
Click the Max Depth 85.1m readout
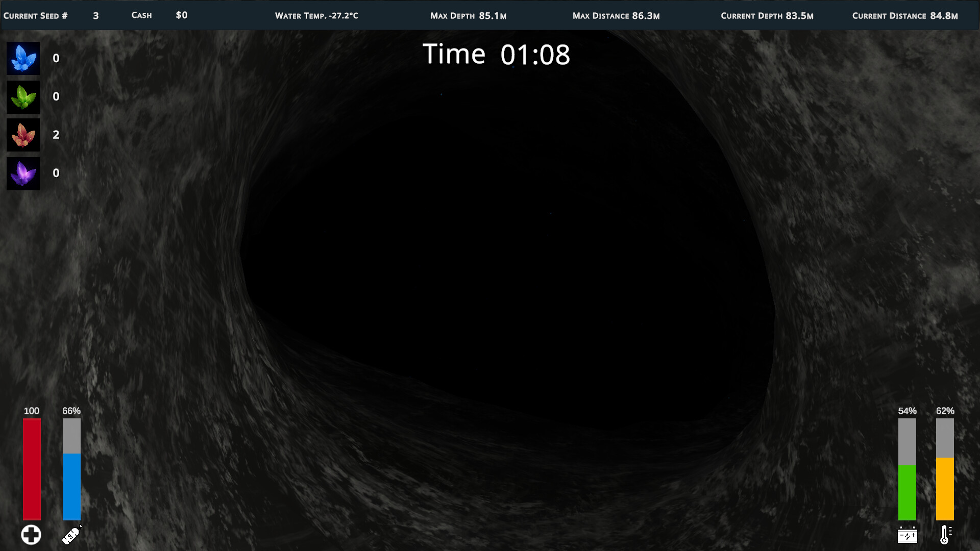[x=468, y=16]
